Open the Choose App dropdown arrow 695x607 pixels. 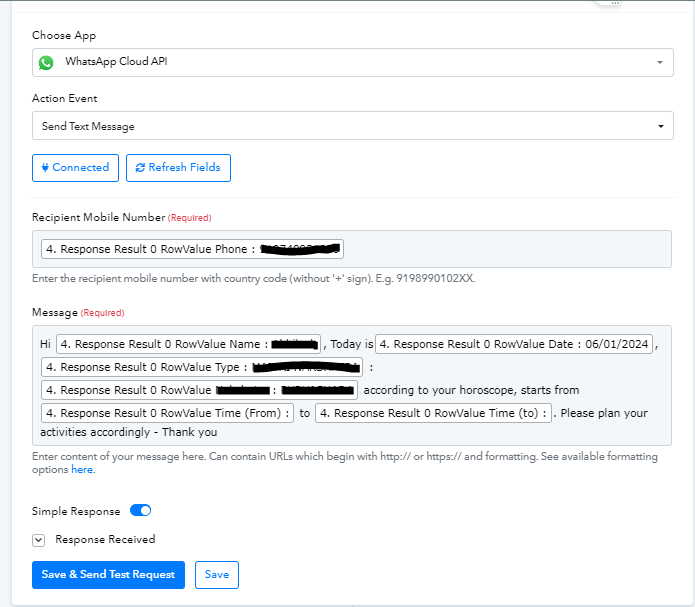660,63
